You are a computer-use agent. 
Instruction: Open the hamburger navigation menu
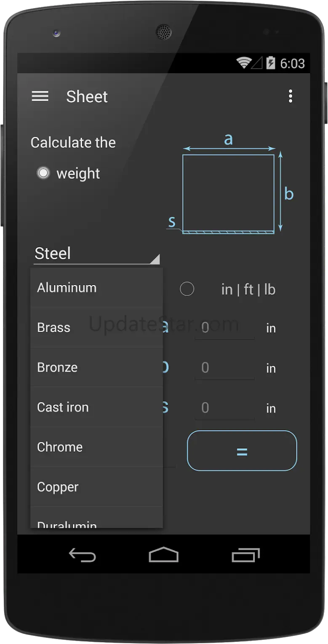40,96
